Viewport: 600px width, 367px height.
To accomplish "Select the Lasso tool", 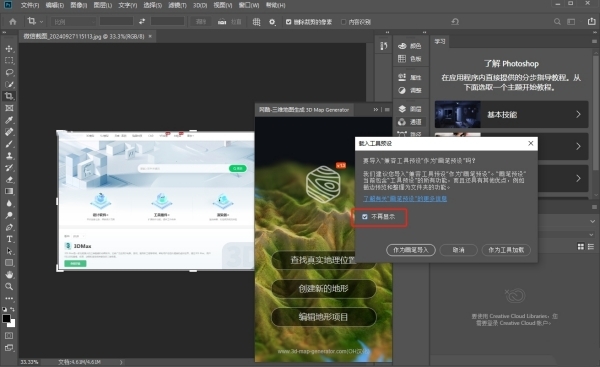I will (9, 72).
